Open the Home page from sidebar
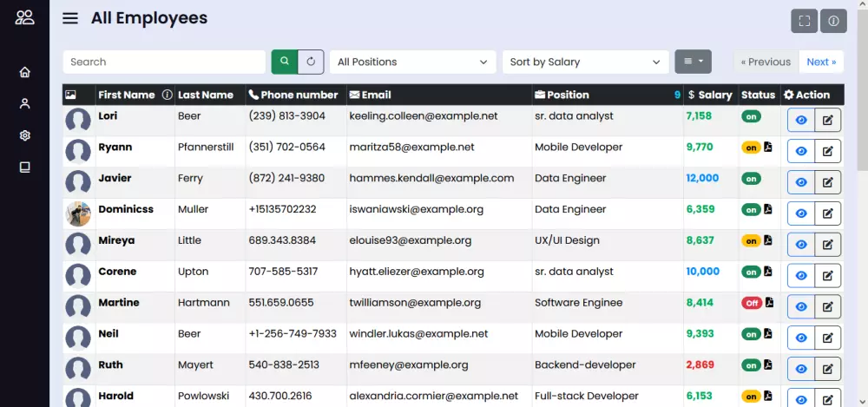 click(x=24, y=72)
